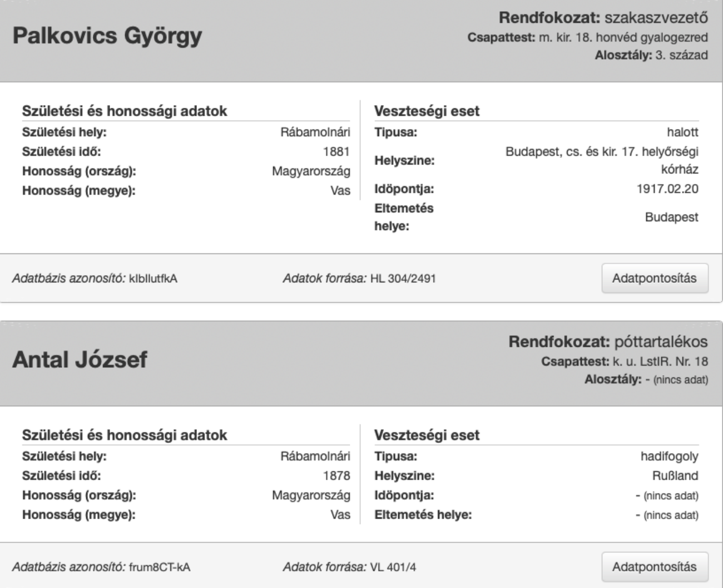Click the hadifogoly loss type value
Screen dimensions: 723x588
click(x=670, y=457)
